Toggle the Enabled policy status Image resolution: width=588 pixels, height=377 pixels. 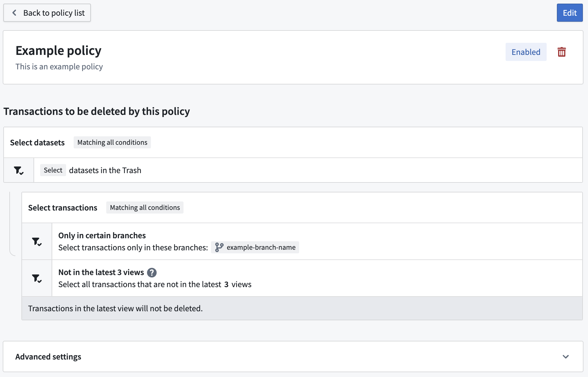(526, 52)
